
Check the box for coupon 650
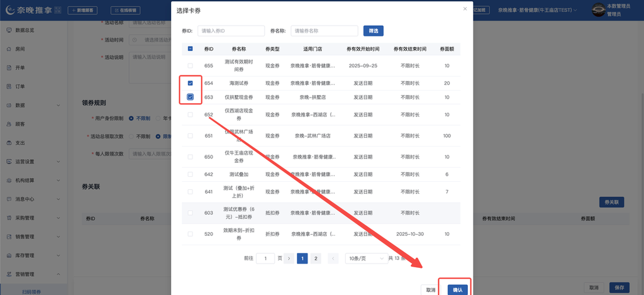pos(190,157)
